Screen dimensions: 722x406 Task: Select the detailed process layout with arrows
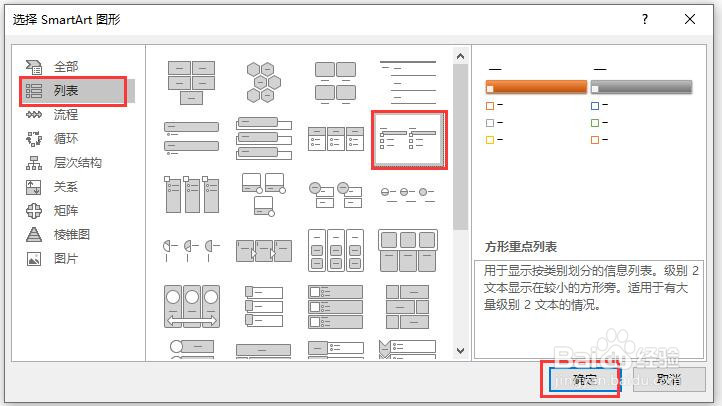click(263, 251)
